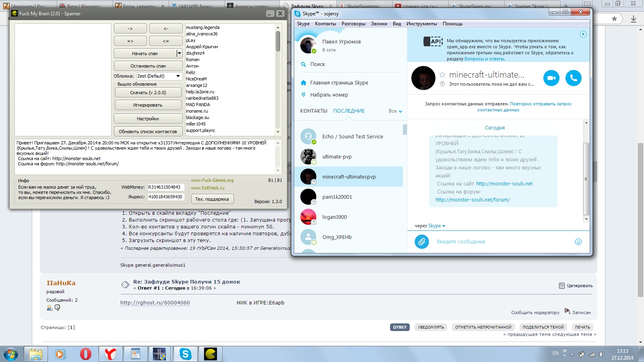
Task: Open the Pac-Man spamer taskbar icon
Action: pyautogui.click(x=211, y=354)
